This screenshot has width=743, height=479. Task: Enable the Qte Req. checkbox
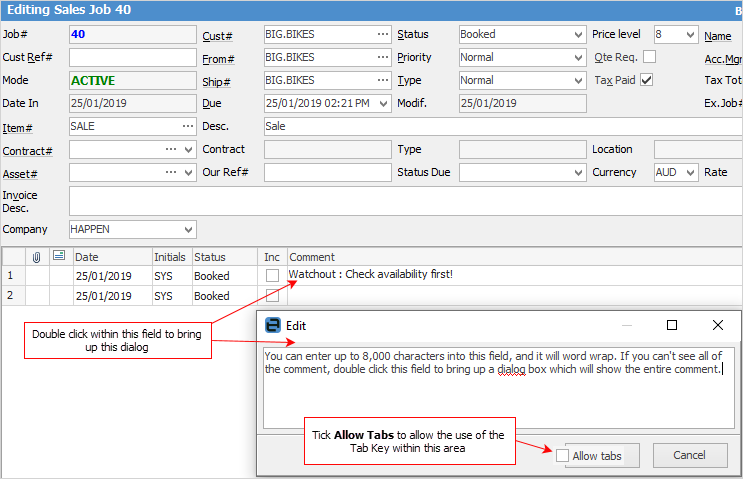(x=649, y=57)
